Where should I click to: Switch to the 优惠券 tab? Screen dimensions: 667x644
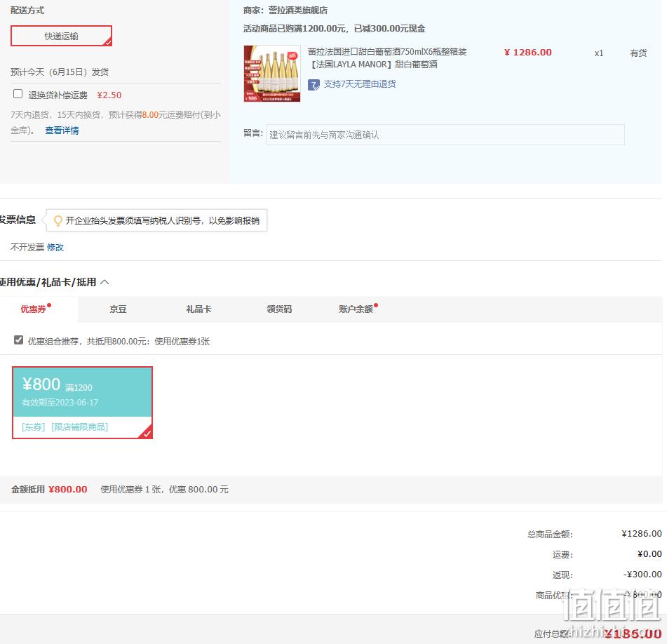pos(33,309)
